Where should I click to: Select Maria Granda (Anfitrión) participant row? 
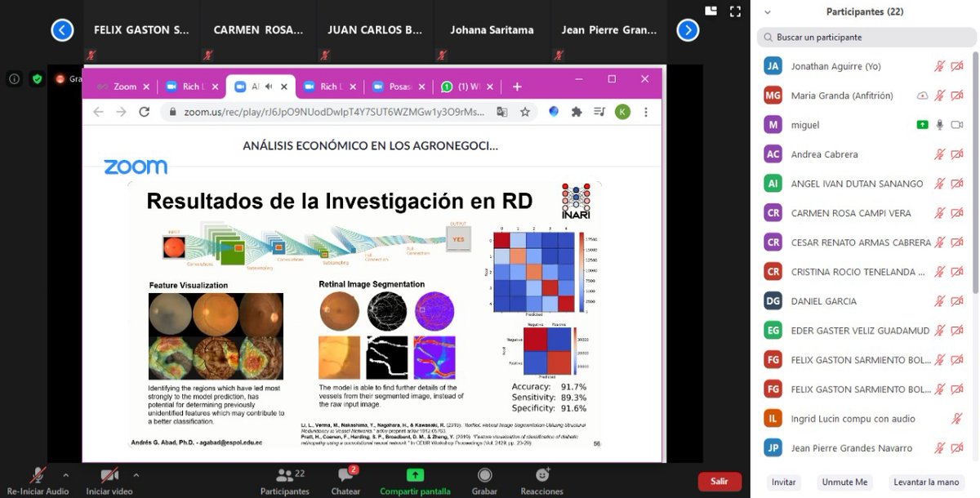pyautogui.click(x=864, y=96)
